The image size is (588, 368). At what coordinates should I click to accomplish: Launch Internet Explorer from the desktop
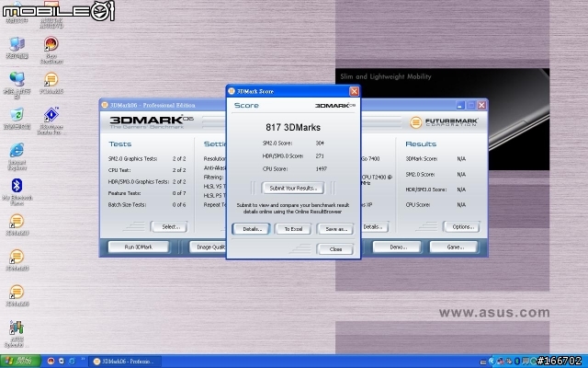pos(17,156)
